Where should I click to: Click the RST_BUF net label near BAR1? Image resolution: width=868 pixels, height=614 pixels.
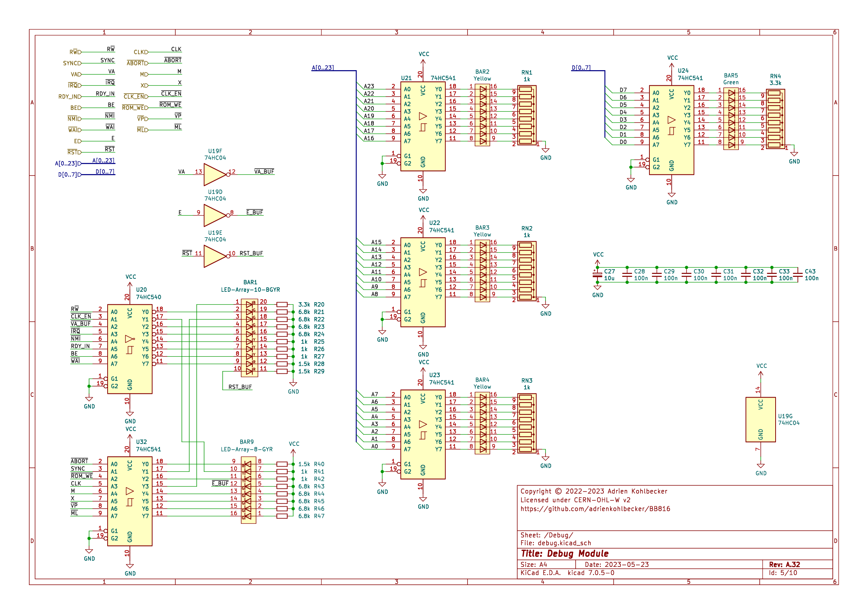tap(240, 387)
